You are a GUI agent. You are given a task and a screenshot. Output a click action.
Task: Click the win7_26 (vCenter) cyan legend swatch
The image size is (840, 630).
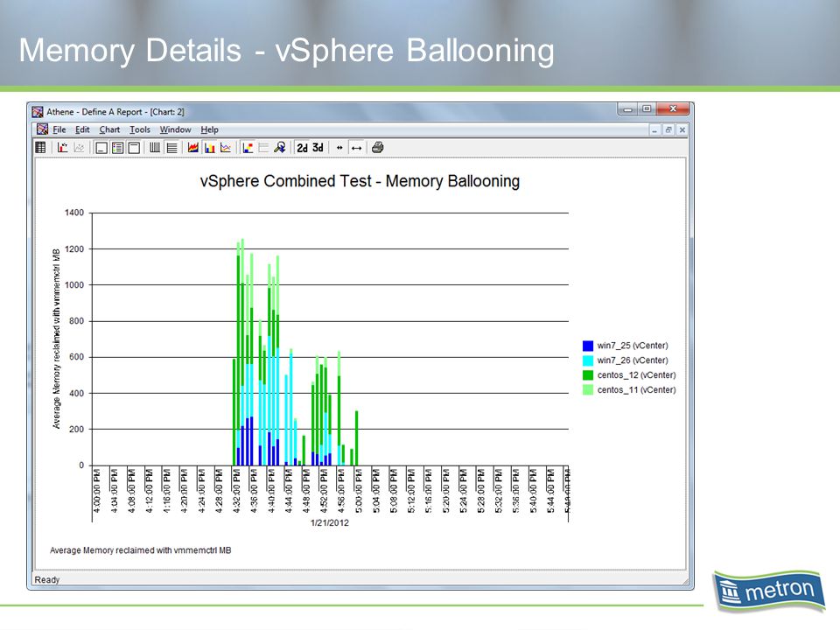(588, 360)
